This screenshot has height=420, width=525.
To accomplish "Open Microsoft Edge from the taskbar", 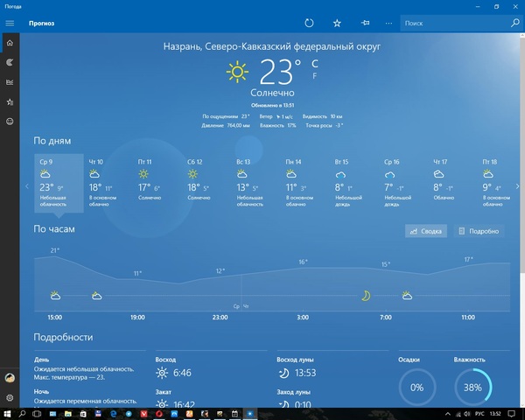I will pyautogui.click(x=114, y=414).
